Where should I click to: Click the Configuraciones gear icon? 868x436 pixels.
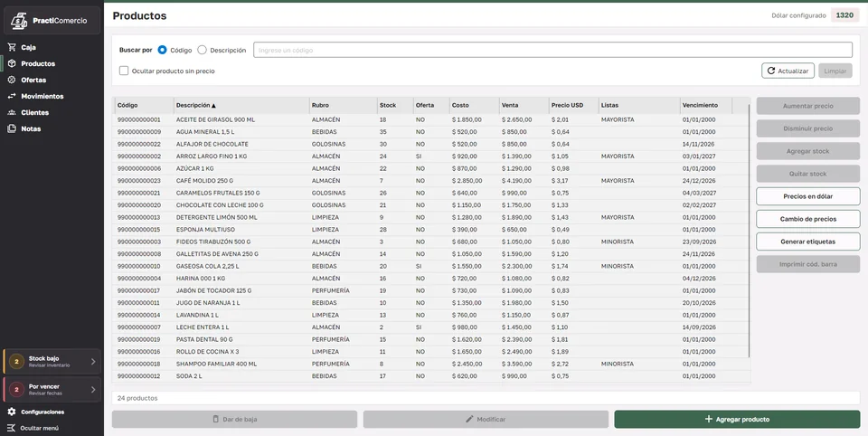coord(12,412)
